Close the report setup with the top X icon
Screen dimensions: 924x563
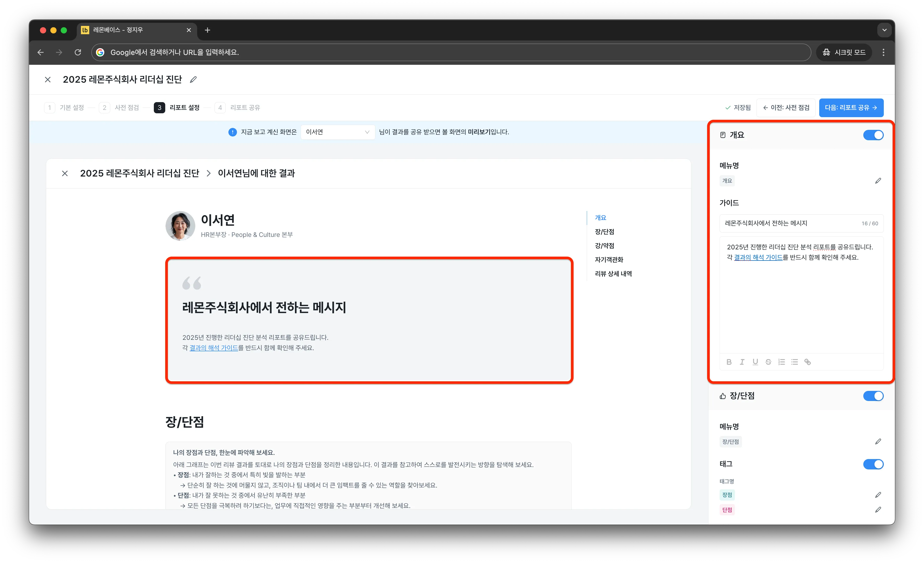[48, 80]
